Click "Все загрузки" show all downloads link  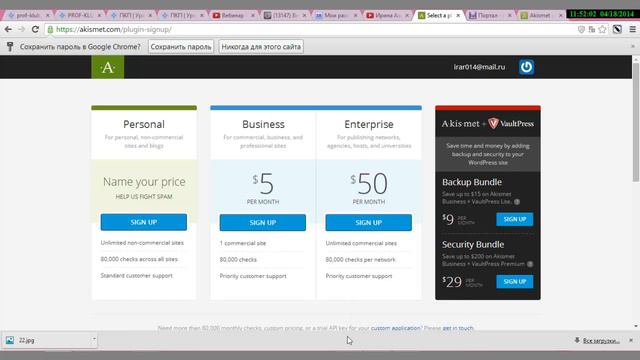[x=601, y=340]
